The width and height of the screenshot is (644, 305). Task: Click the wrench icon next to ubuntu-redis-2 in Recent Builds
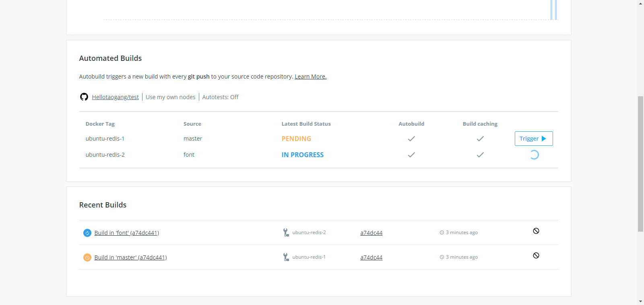click(x=286, y=232)
